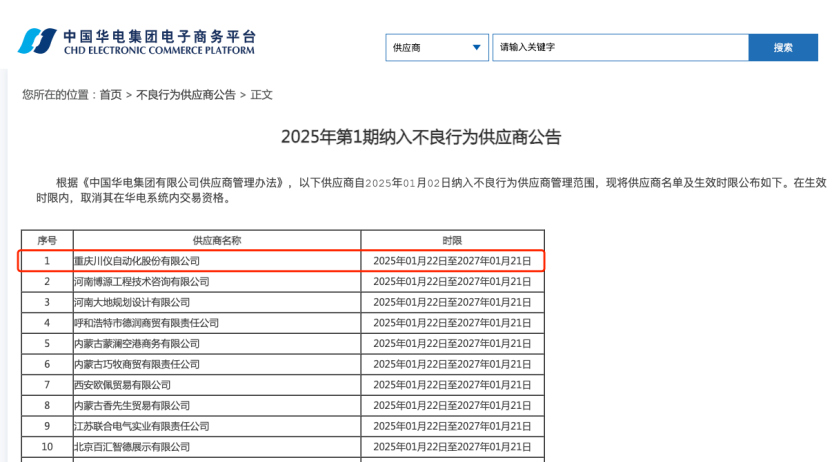Select 重庆川仪自动化股份有限公司 cell
This screenshot has height=462, width=832.
tap(216, 261)
